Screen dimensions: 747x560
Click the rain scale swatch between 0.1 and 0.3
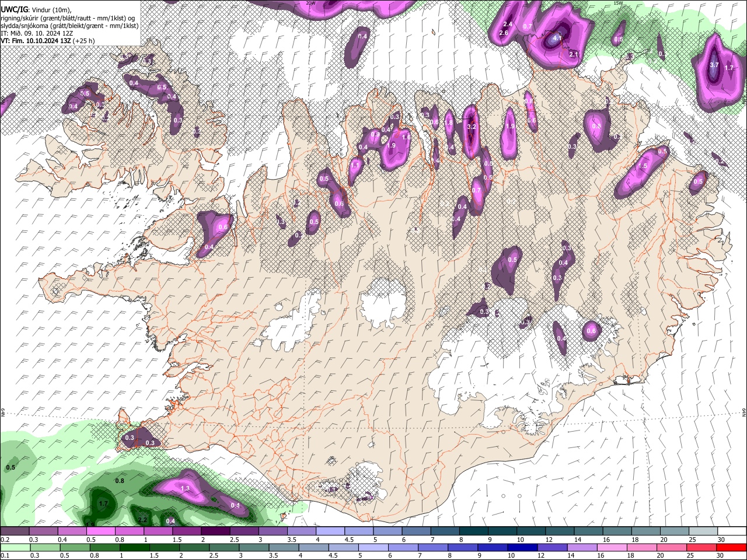[x=15, y=547]
